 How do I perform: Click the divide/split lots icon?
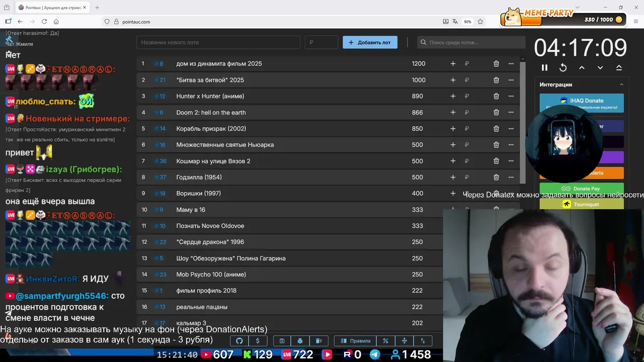[404, 341]
